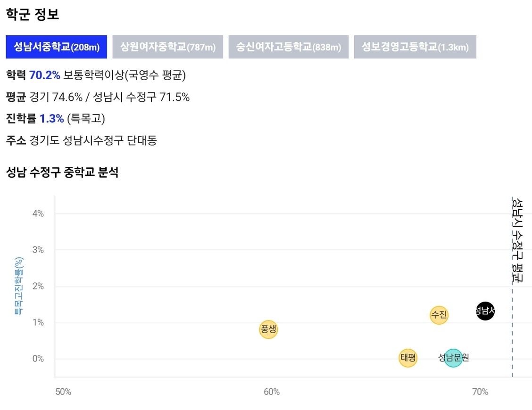Viewport: 532px width, 410px height.
Task: Click the 풍생 bubble on chart
Action: click(x=268, y=329)
